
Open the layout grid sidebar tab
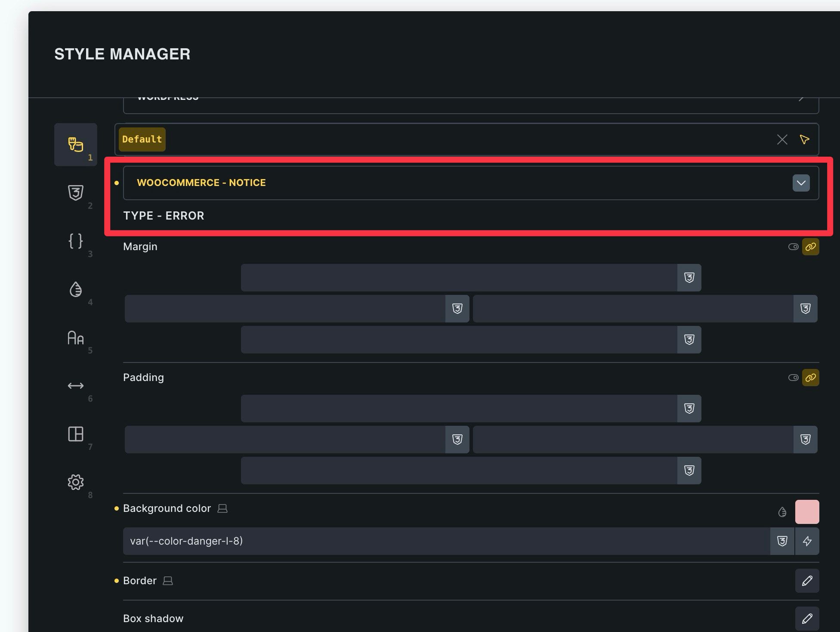(x=75, y=434)
